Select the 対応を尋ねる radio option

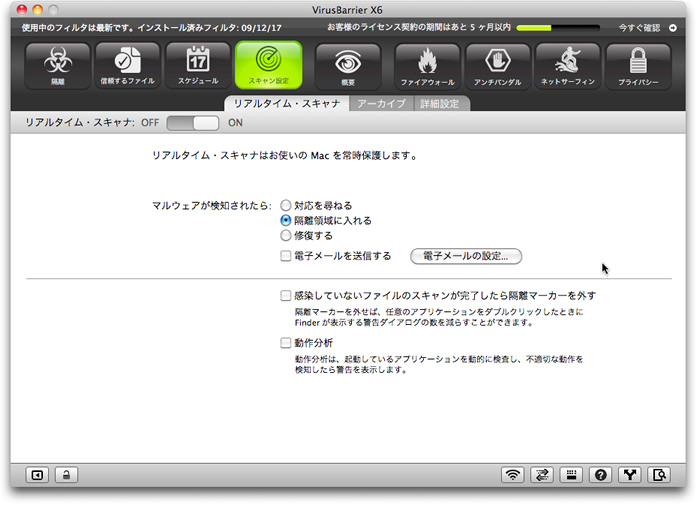[286, 205]
